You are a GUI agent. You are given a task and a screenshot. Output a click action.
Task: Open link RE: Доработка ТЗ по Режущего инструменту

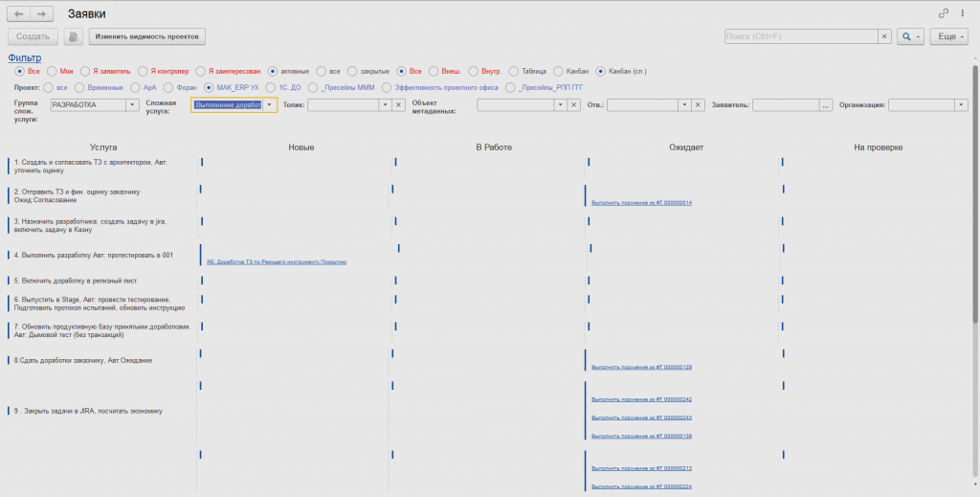[x=277, y=262]
